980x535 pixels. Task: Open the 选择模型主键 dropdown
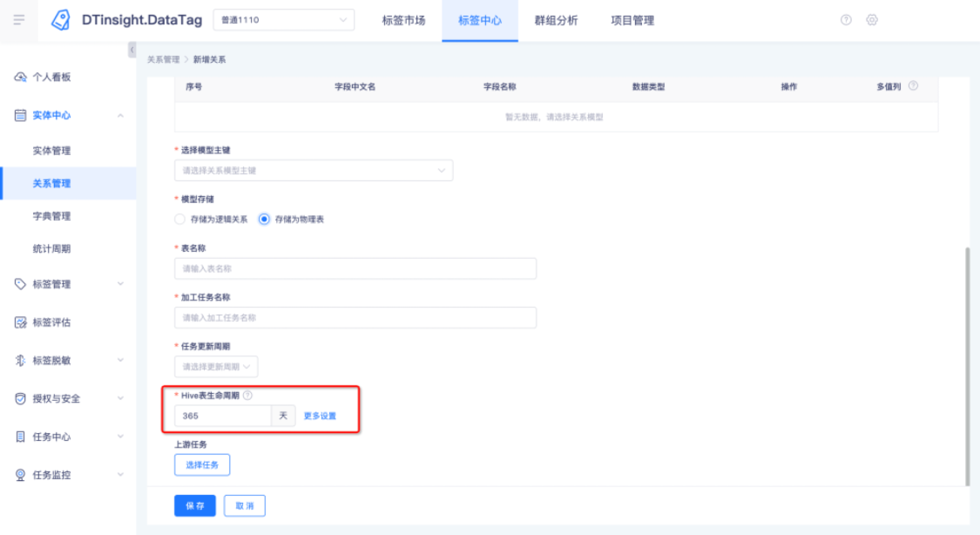314,171
